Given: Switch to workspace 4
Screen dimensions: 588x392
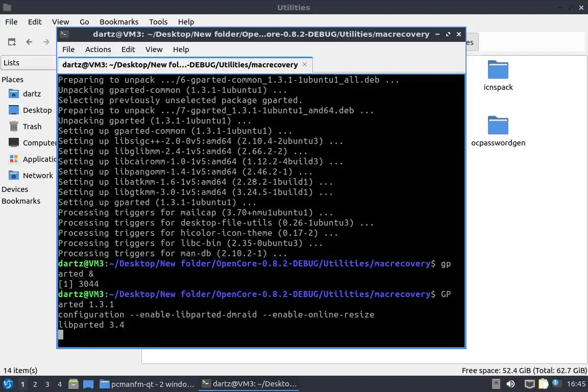Looking at the screenshot, I should (x=60, y=384).
